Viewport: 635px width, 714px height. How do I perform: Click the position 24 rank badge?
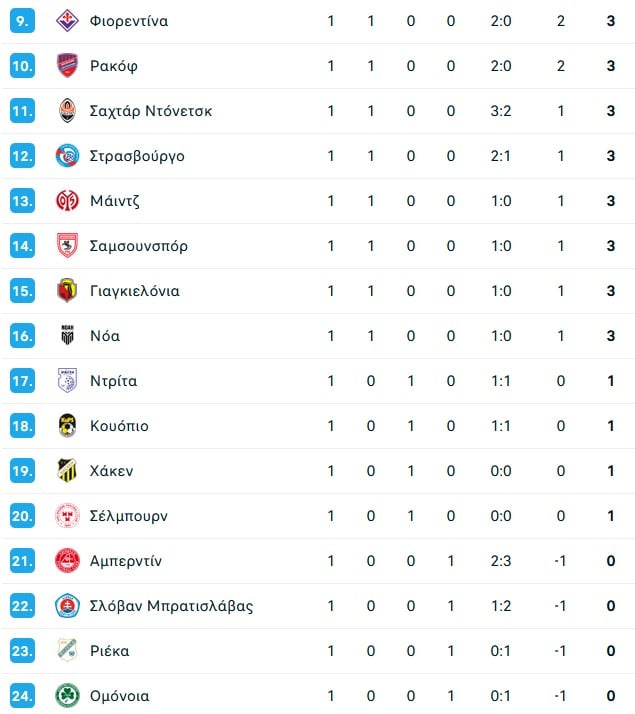point(22,696)
